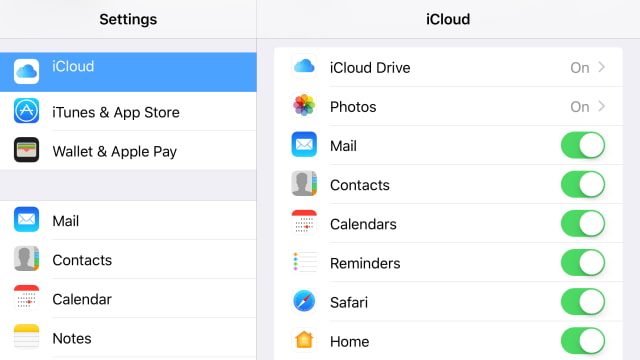Click the iCloud Drive cloud icon
Viewport: 640px width, 360px height.
point(304,66)
